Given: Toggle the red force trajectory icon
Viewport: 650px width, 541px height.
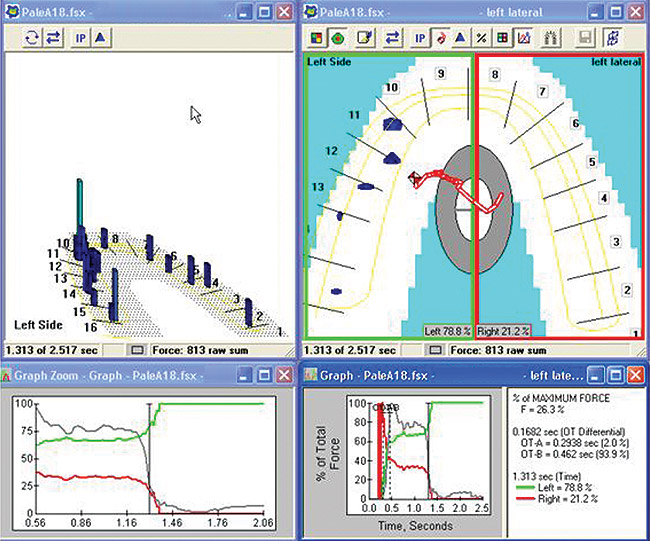Looking at the screenshot, I should [440, 38].
